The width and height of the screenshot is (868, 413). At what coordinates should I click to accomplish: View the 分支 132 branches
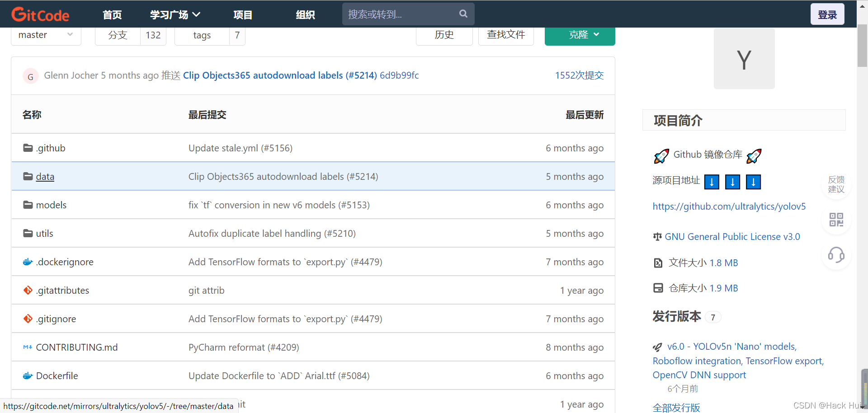[x=131, y=35]
